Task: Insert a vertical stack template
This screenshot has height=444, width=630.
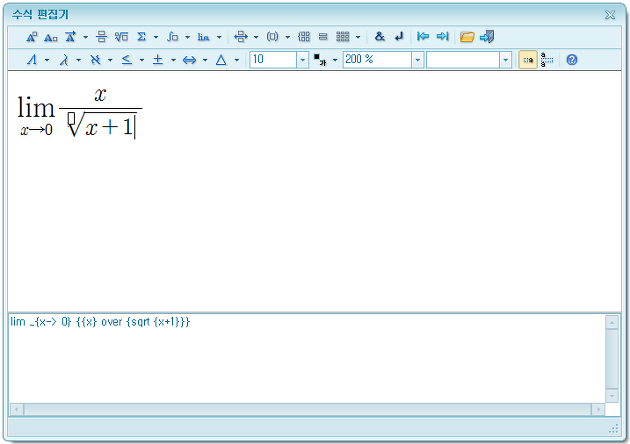Action: click(x=323, y=37)
